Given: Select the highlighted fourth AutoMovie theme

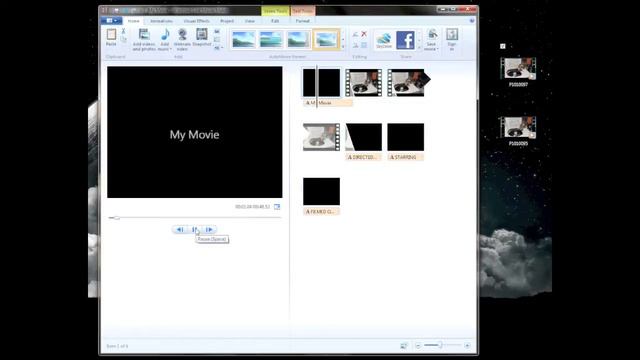Looking at the screenshot, I should coord(326,40).
